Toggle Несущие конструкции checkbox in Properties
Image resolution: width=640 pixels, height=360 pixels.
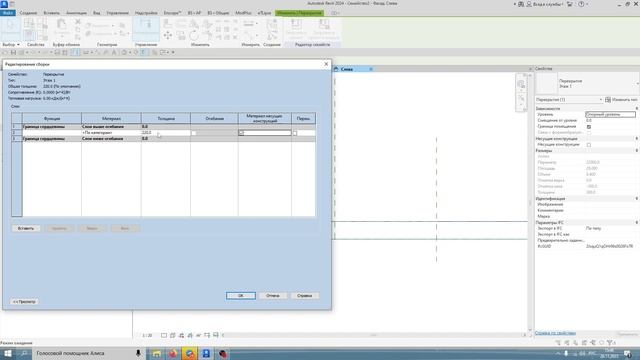(589, 145)
